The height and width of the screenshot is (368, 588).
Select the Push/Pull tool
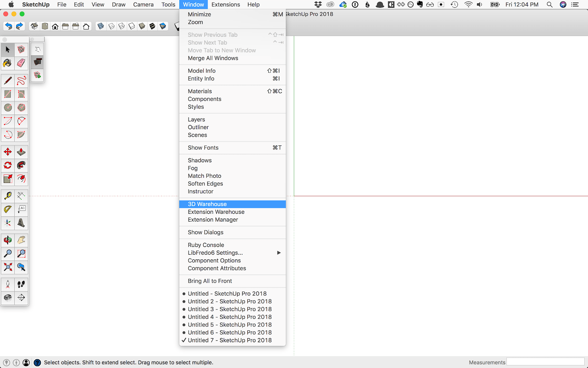tap(21, 152)
